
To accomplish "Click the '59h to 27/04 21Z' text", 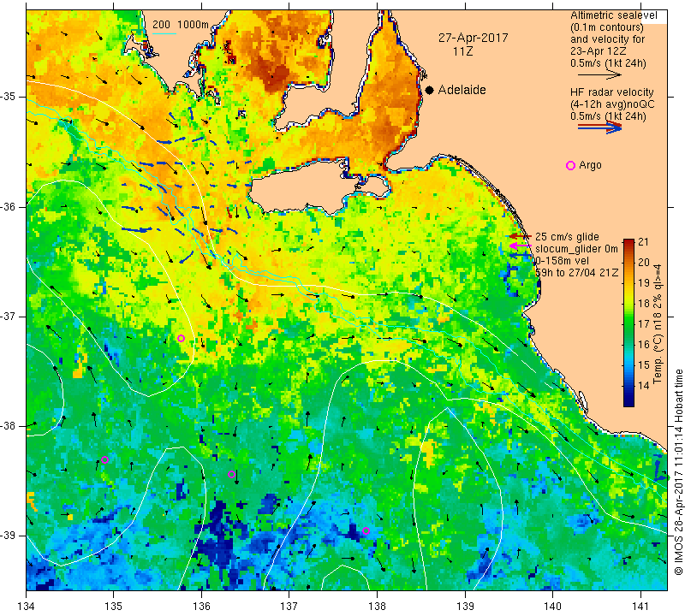I will tap(576, 272).
